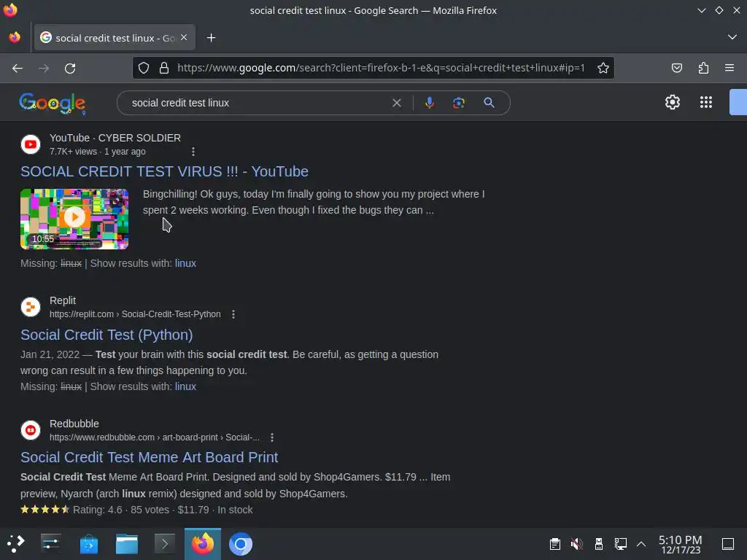
Task: Open more options for the YouTube result
Action: pos(193,152)
